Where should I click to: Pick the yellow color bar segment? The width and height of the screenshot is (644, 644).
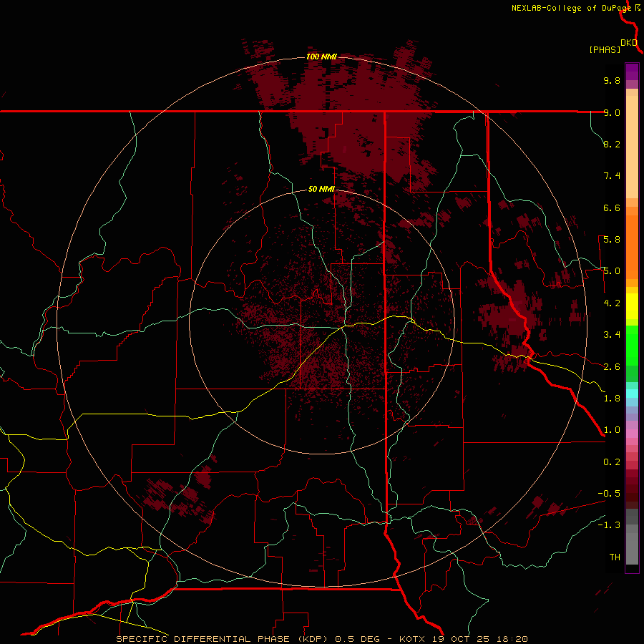[632, 306]
